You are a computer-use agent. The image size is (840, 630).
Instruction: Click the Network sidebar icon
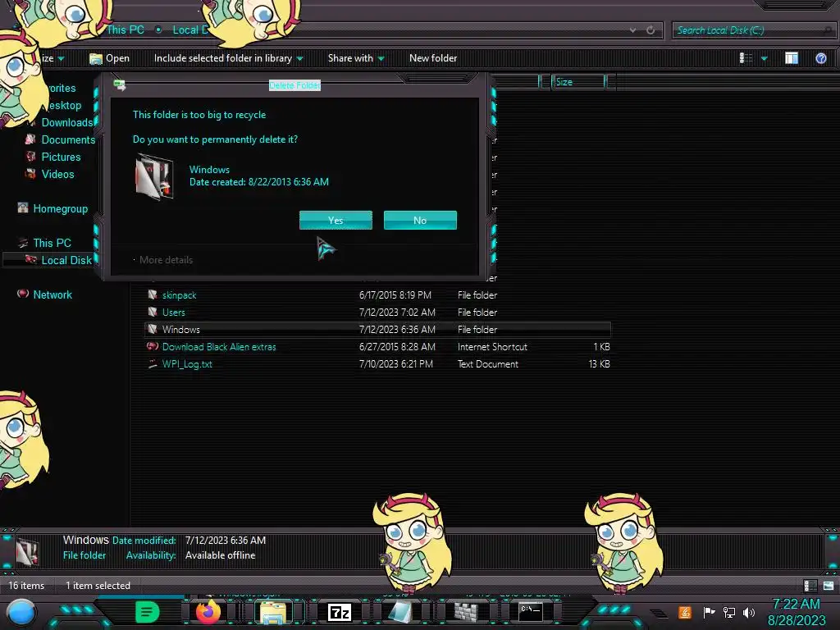pos(22,294)
